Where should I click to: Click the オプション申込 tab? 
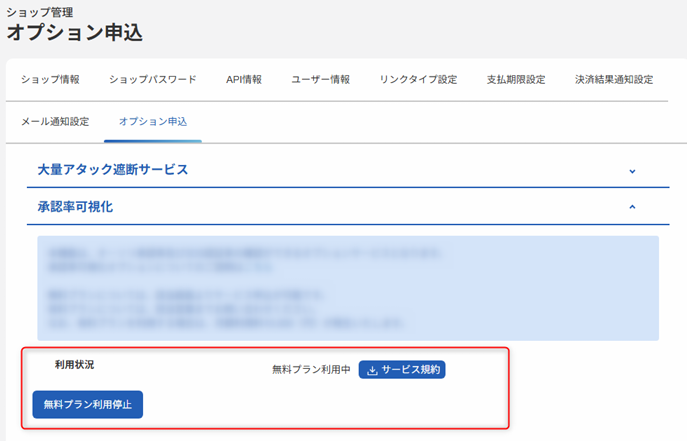tap(153, 122)
